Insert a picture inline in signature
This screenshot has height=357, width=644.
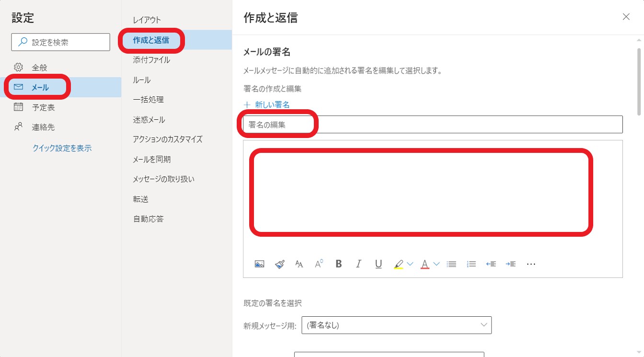click(259, 264)
